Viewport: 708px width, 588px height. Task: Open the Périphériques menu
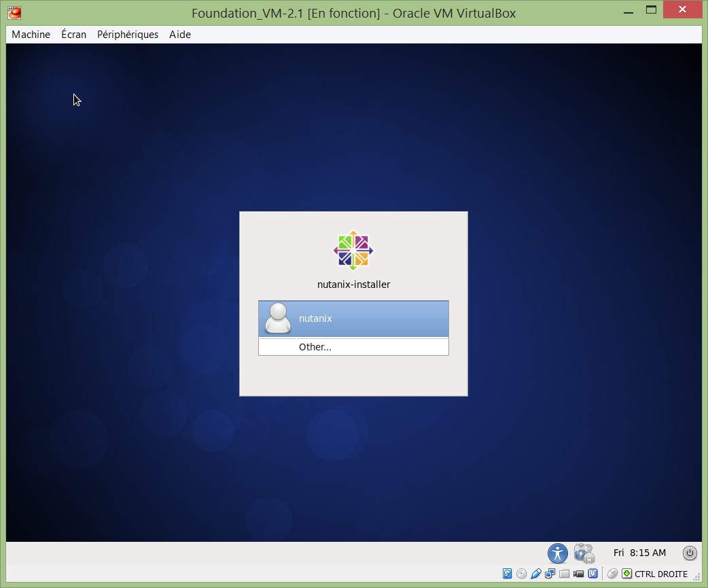coord(127,35)
